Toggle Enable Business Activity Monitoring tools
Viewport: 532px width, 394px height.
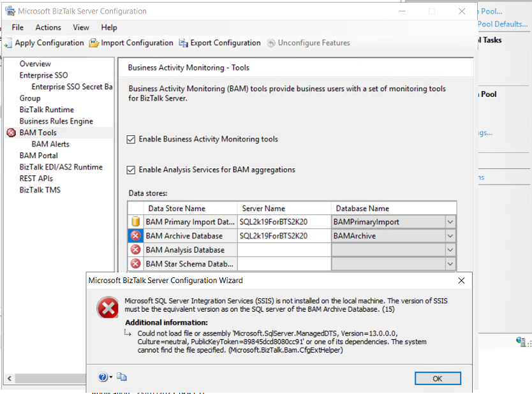(x=131, y=138)
